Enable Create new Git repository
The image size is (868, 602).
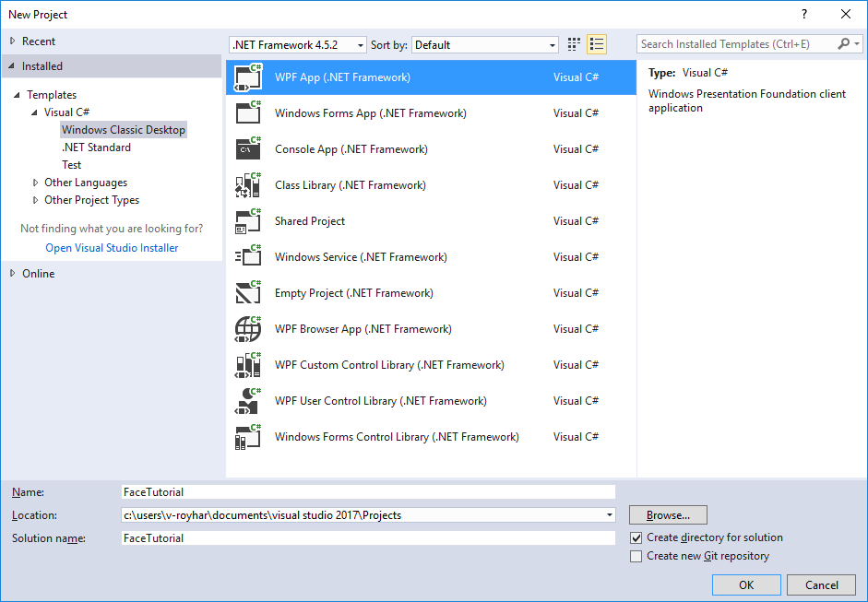pos(636,556)
